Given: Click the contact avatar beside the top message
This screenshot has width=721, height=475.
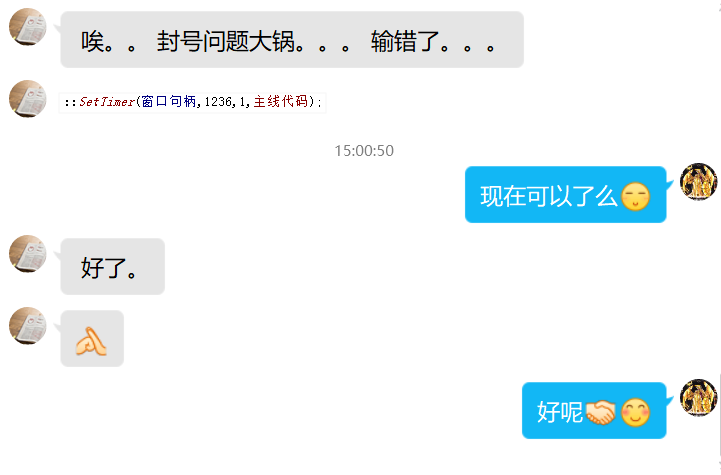Looking at the screenshot, I should tap(28, 27).
